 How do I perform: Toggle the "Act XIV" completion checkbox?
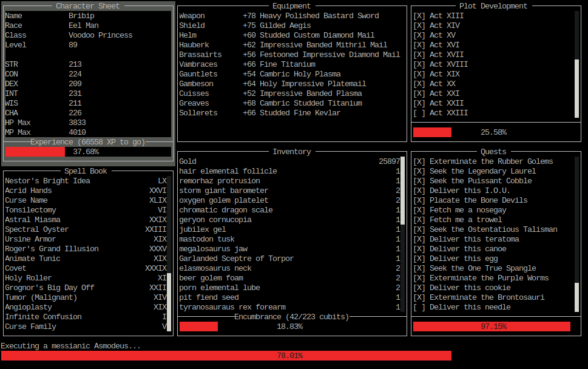coord(418,25)
